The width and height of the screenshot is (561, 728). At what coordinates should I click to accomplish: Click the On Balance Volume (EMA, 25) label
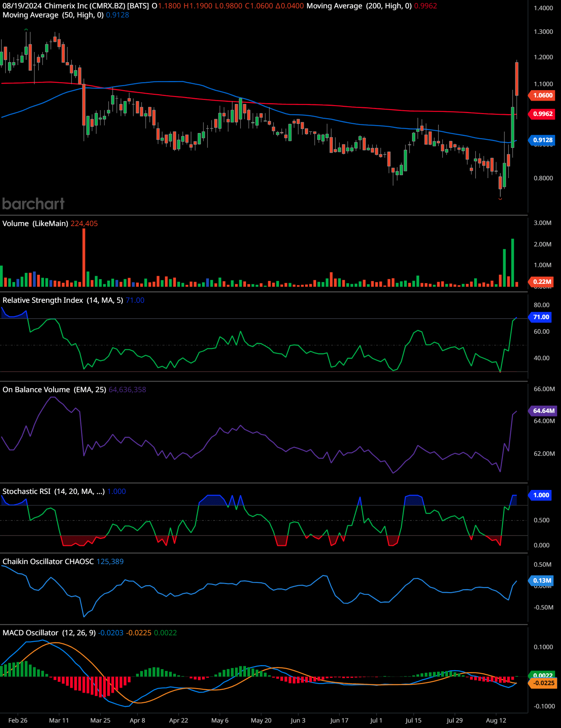[55, 390]
